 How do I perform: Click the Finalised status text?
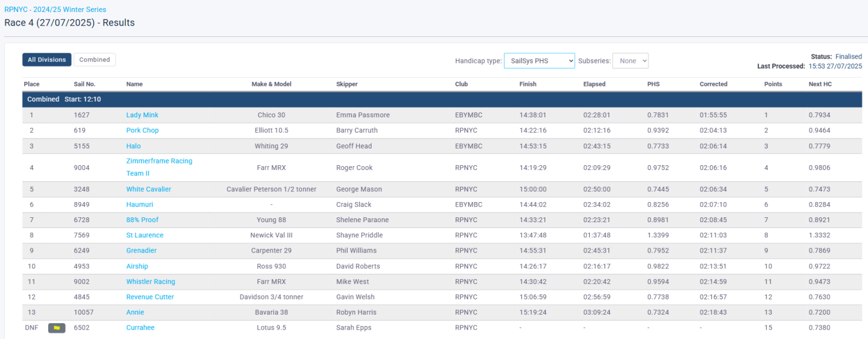[x=848, y=56]
